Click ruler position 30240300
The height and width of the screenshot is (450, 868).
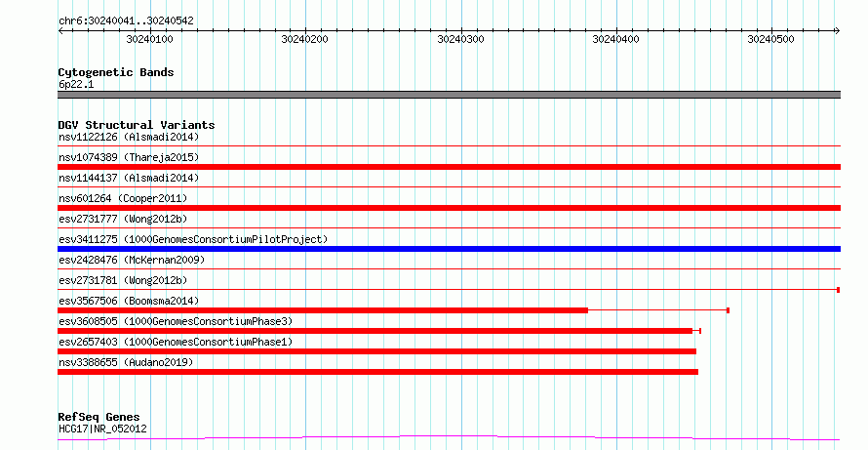pos(460,39)
